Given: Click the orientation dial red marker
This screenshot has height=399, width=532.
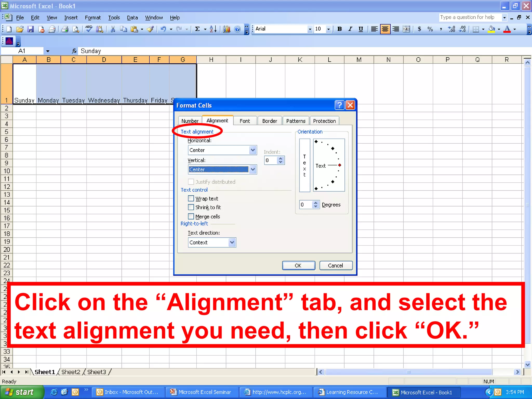Looking at the screenshot, I should pyautogui.click(x=340, y=165).
